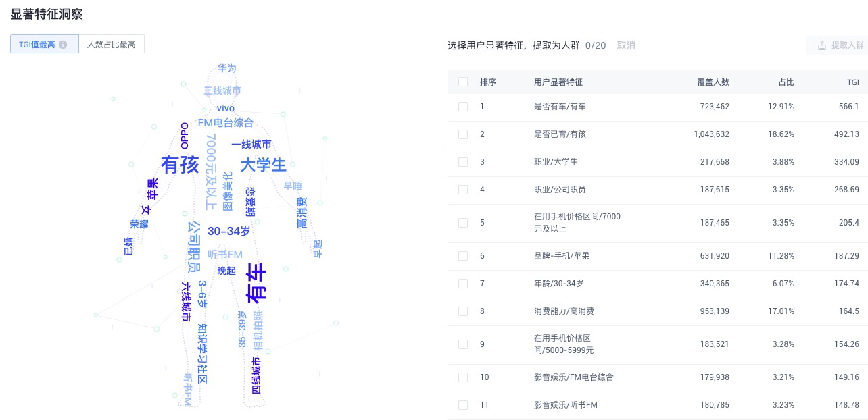Select 有孩 in the word cloud
The height and width of the screenshot is (420, 868).
(180, 165)
